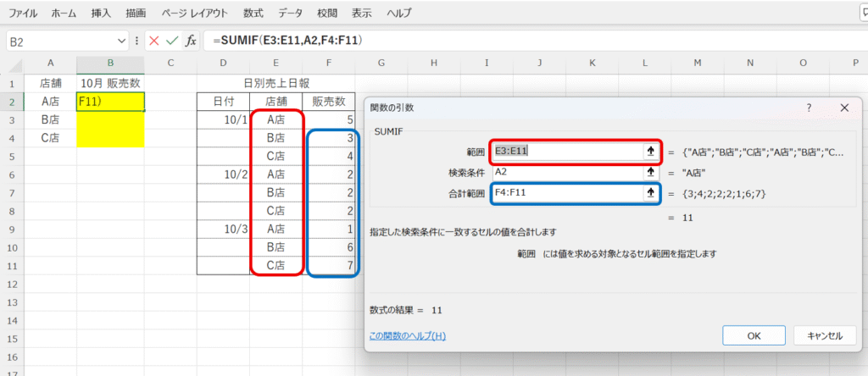The width and height of the screenshot is (868, 376).
Task: Click the fx insert function icon
Action: pyautogui.click(x=192, y=41)
